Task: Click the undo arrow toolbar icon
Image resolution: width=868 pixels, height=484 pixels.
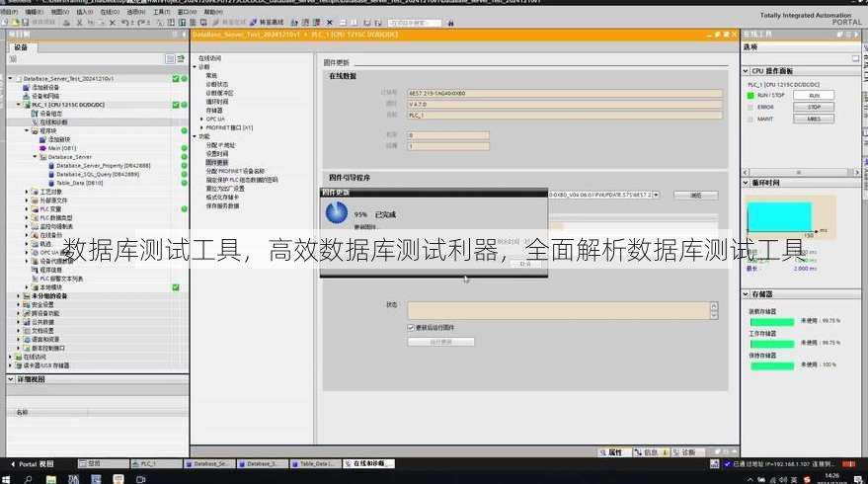Action: coord(124,23)
